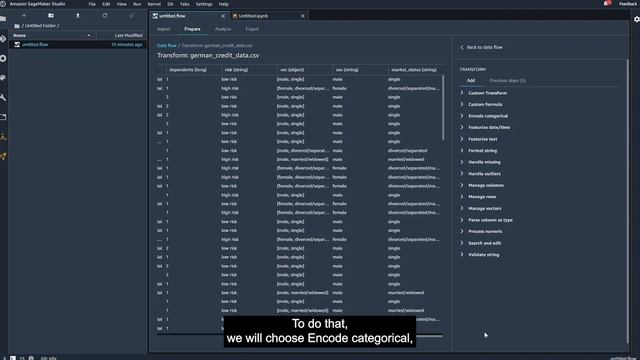640x360 pixels.
Task: Open the wrench tools sidebar icon
Action: tap(3, 98)
